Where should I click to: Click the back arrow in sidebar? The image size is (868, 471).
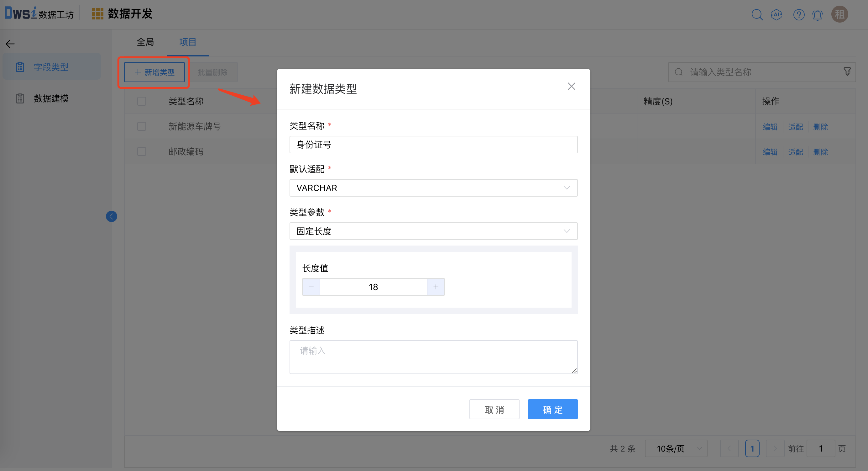click(x=10, y=44)
